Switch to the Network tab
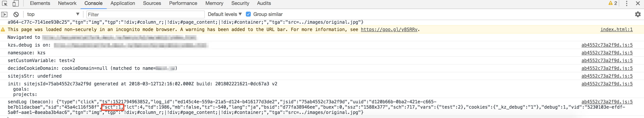The width and height of the screenshot is (644, 118). coord(67,3)
